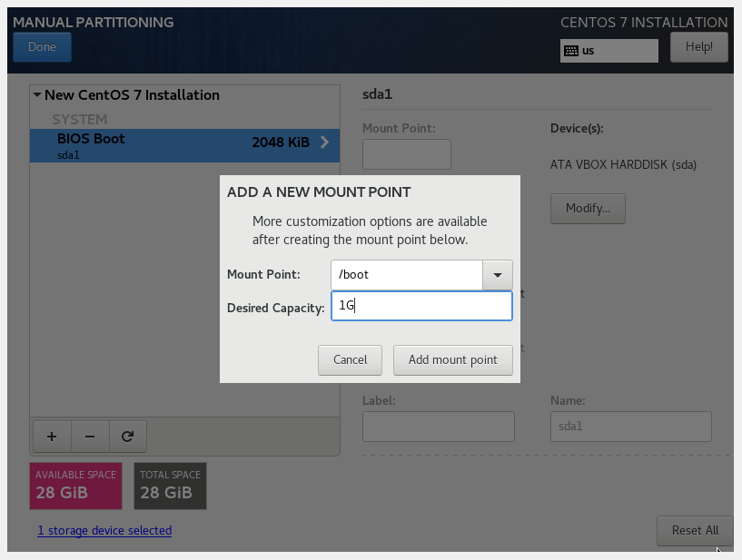Viewport: 742px width, 560px height.
Task: Click the Name field containing sda1
Action: pyautogui.click(x=630, y=426)
